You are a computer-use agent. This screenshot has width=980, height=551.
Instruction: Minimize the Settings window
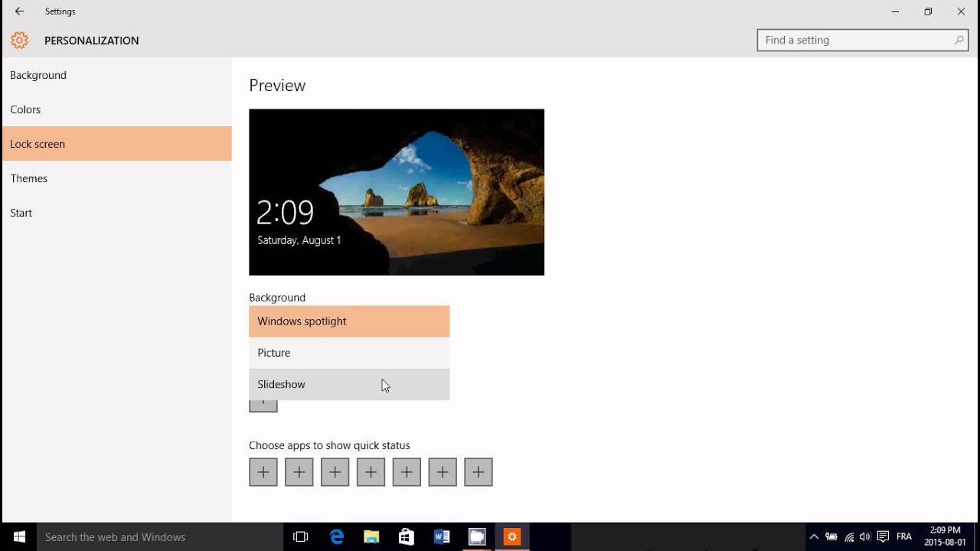895,11
